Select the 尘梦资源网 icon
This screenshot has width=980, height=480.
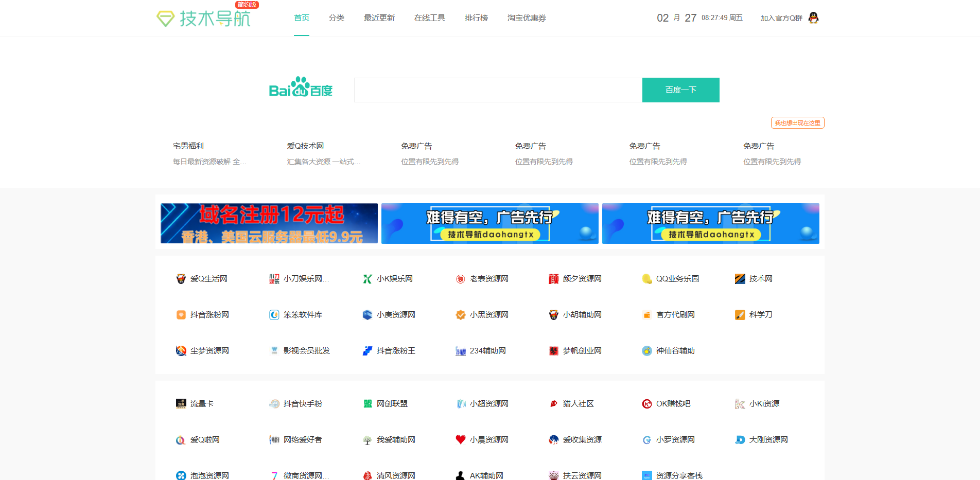[181, 350]
